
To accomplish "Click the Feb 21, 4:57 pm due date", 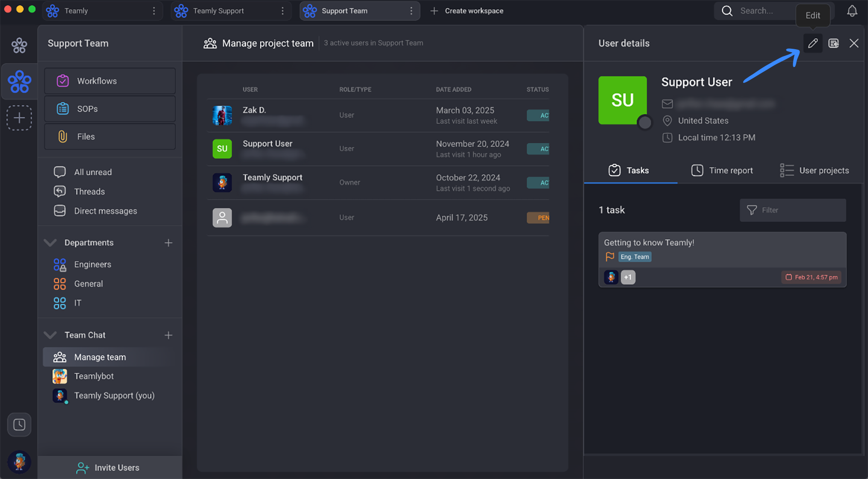I will [x=812, y=277].
